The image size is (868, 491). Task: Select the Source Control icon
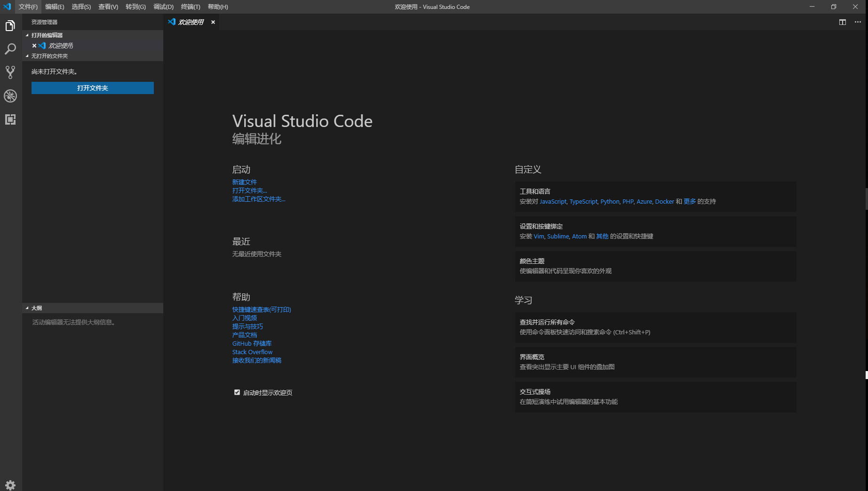click(10, 72)
